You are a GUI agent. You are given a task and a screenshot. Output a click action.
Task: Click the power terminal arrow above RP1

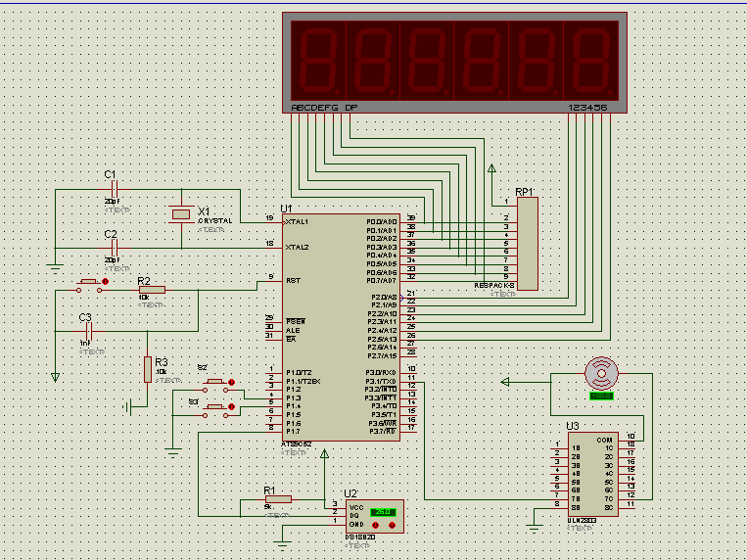(492, 168)
